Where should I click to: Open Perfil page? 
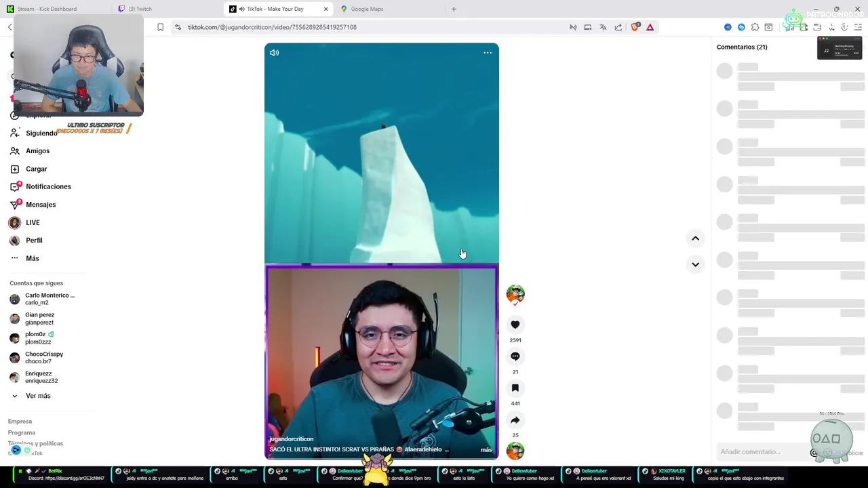click(34, 241)
